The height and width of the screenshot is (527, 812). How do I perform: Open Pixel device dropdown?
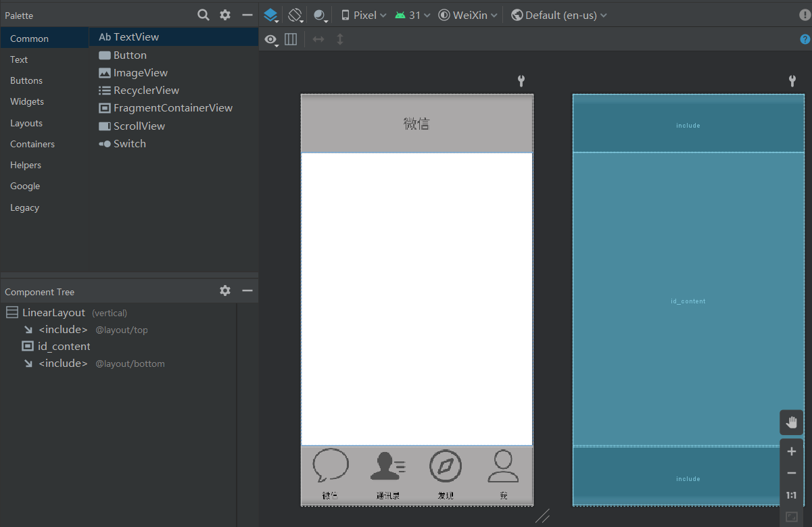click(364, 15)
